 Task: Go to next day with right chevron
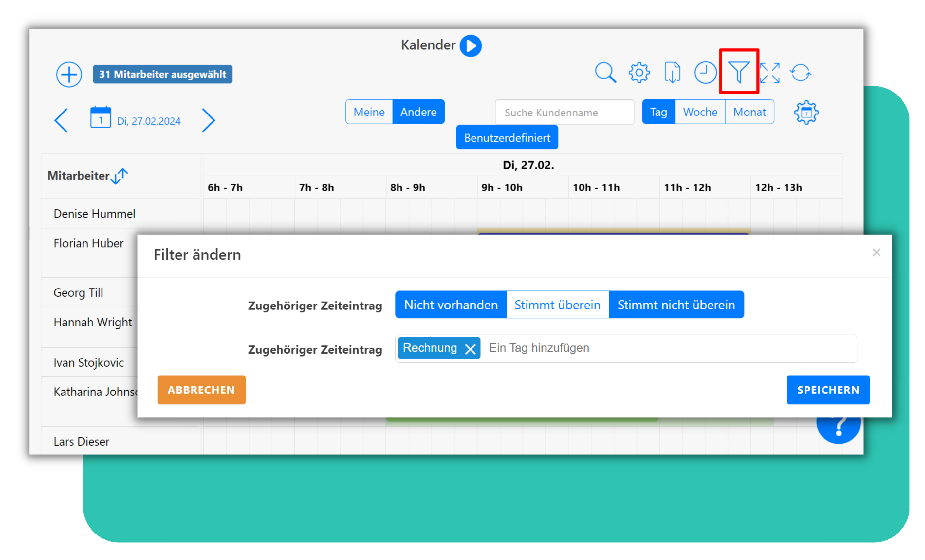[209, 120]
